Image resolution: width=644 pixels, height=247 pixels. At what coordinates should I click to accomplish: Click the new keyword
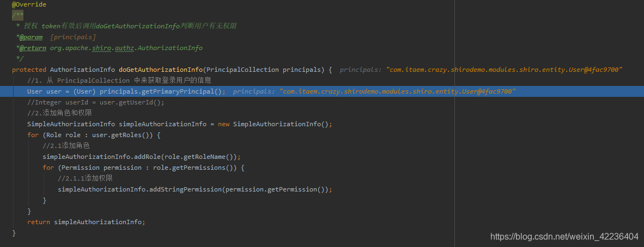coord(224,125)
